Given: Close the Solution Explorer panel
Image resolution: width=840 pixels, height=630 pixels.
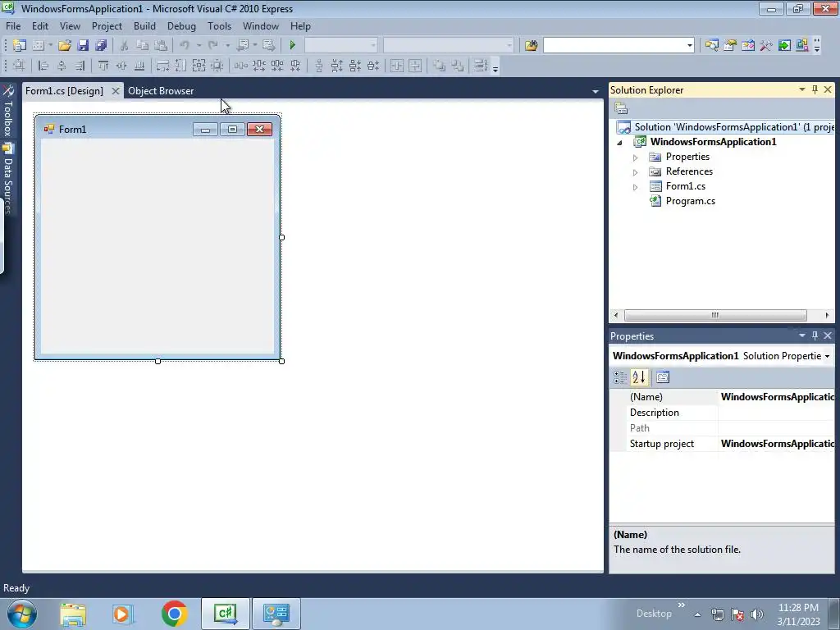Looking at the screenshot, I should pos(828,89).
